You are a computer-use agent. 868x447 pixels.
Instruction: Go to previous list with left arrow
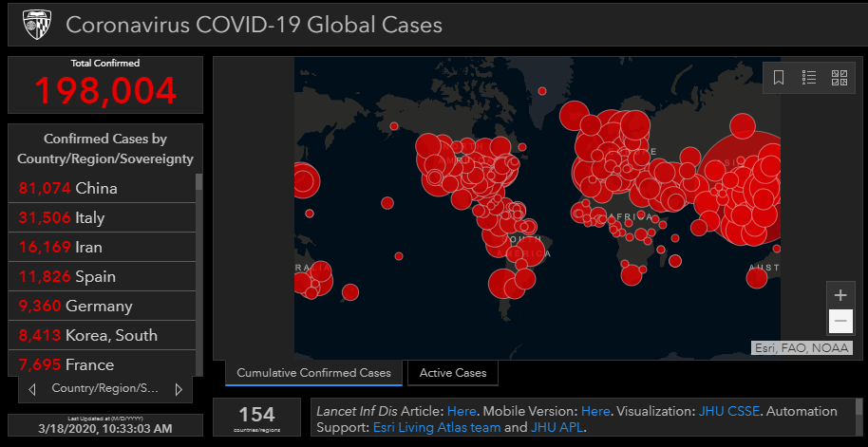point(32,389)
